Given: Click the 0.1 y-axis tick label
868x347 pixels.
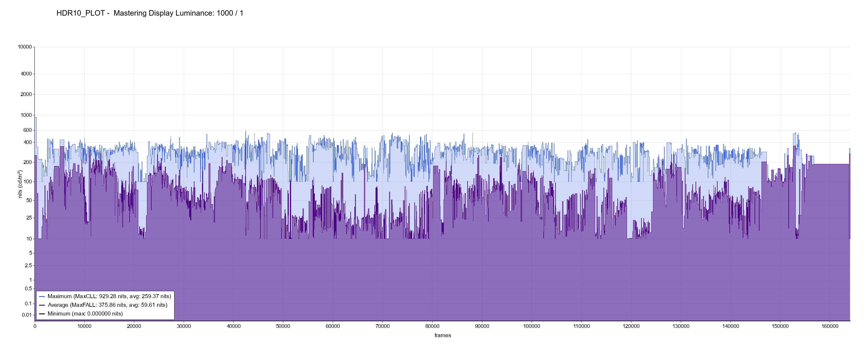Looking at the screenshot, I should pyautogui.click(x=28, y=304).
